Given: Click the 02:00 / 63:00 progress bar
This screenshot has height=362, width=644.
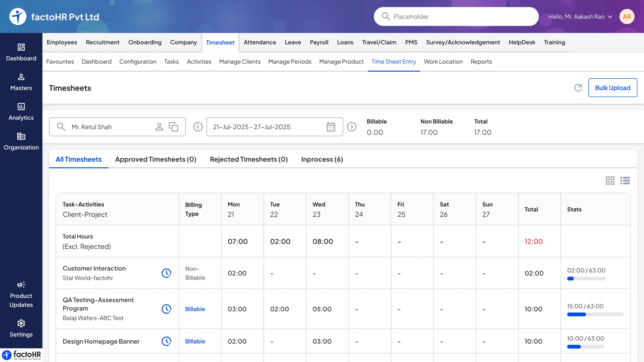Looking at the screenshot, I should (x=586, y=278).
